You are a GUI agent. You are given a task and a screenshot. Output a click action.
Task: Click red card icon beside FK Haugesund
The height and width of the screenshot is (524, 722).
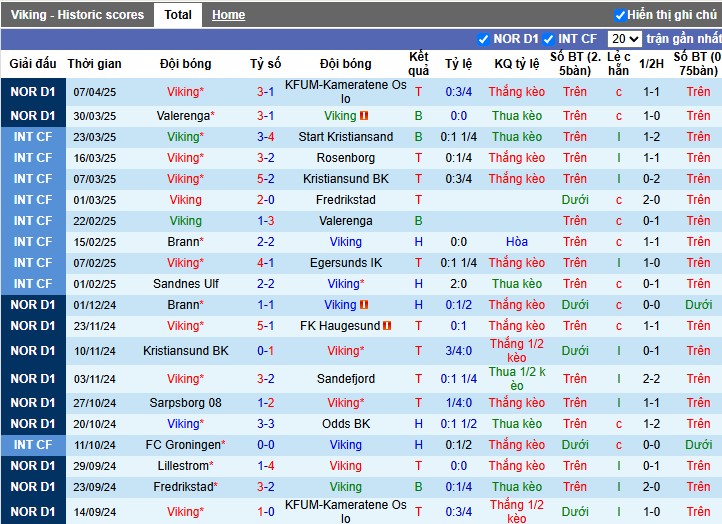387,326
